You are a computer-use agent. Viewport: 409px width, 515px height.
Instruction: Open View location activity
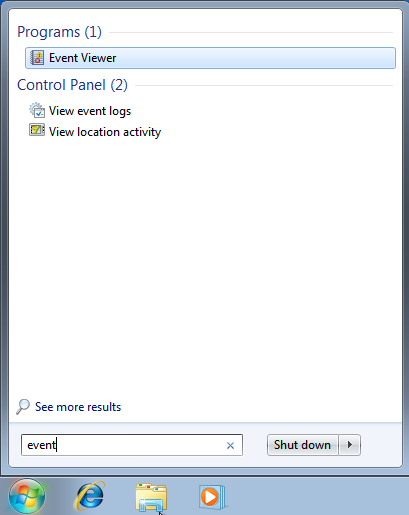tap(105, 132)
